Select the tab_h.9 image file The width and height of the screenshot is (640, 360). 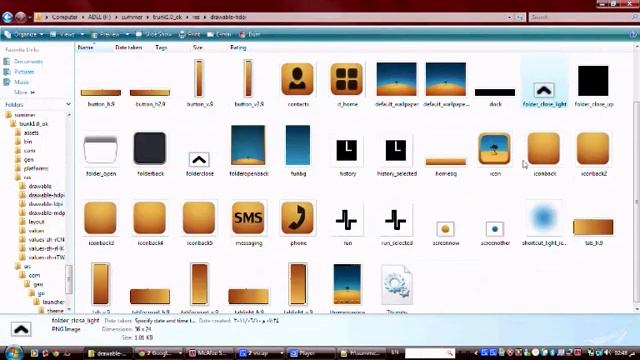point(593,232)
